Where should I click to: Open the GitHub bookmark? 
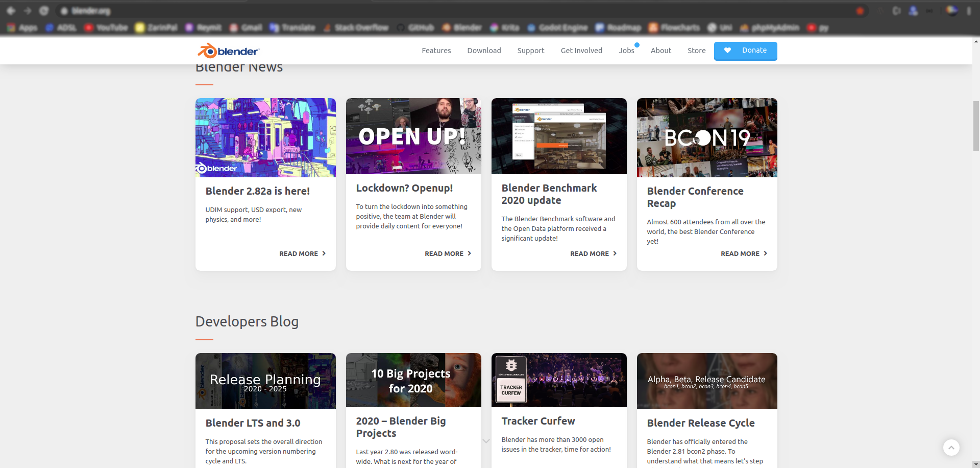click(x=415, y=28)
